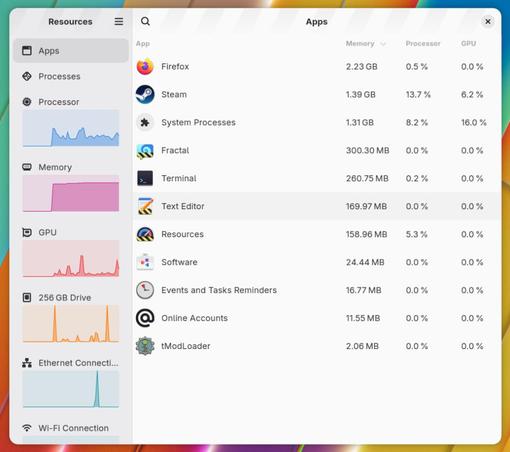Click the Events and Tasks Reminders clock icon
Viewport: 510px width, 452px height.
(x=145, y=290)
